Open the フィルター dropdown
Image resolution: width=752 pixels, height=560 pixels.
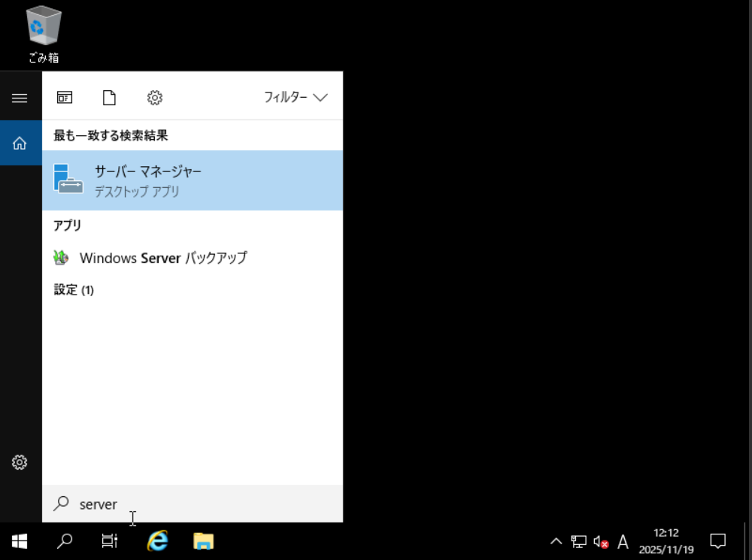click(294, 97)
